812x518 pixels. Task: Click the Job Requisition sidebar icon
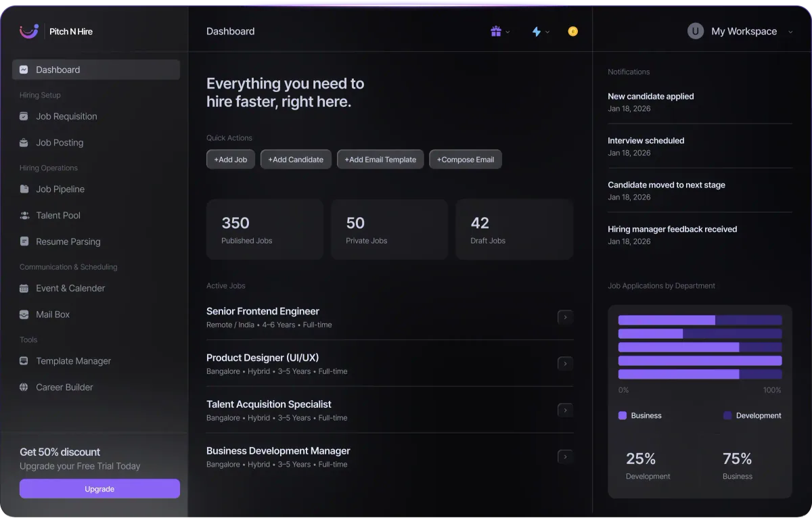[x=24, y=116]
